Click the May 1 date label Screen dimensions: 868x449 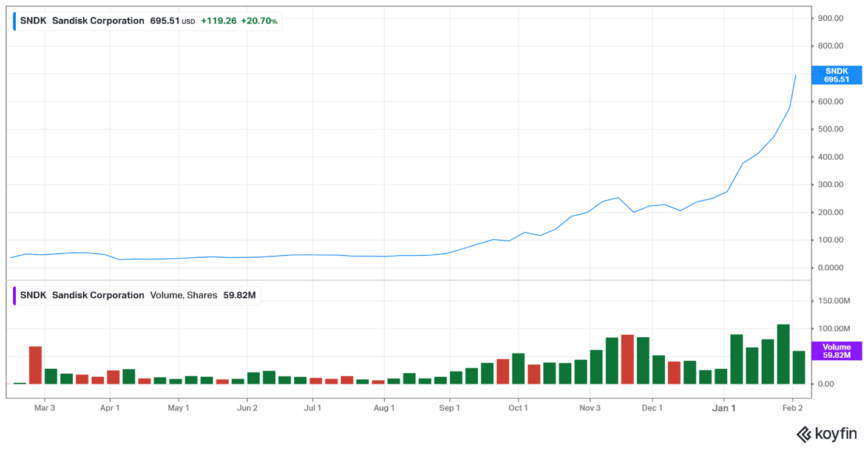pos(178,408)
